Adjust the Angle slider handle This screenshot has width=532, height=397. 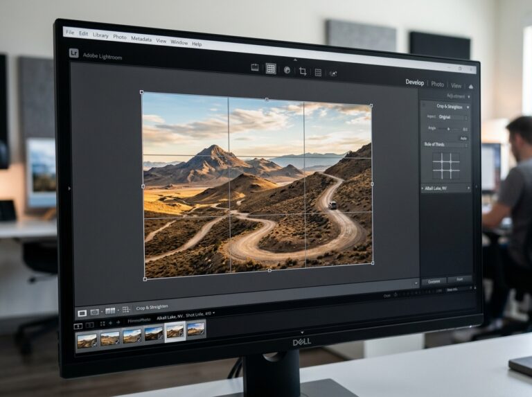pyautogui.click(x=448, y=129)
